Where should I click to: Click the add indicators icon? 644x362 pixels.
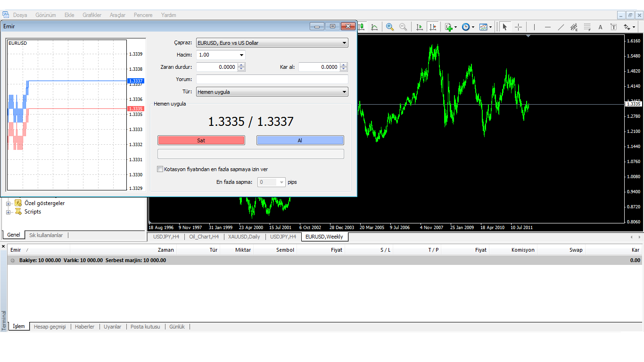click(449, 27)
